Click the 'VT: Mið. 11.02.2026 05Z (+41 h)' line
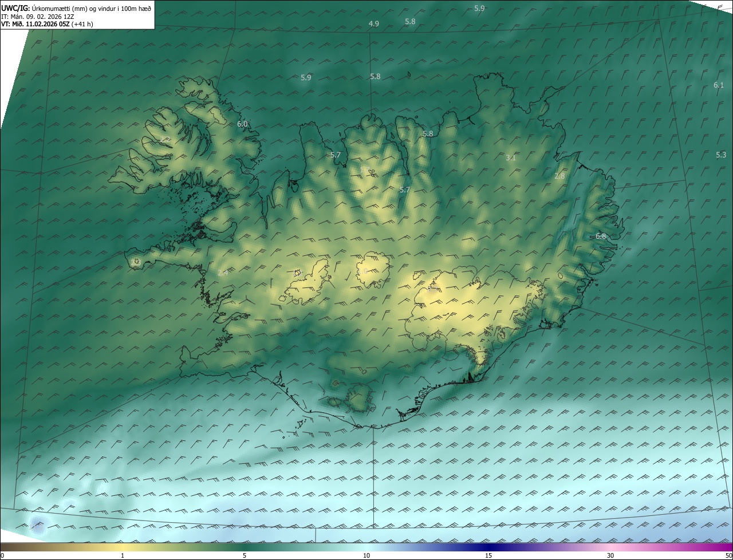 coord(47,24)
